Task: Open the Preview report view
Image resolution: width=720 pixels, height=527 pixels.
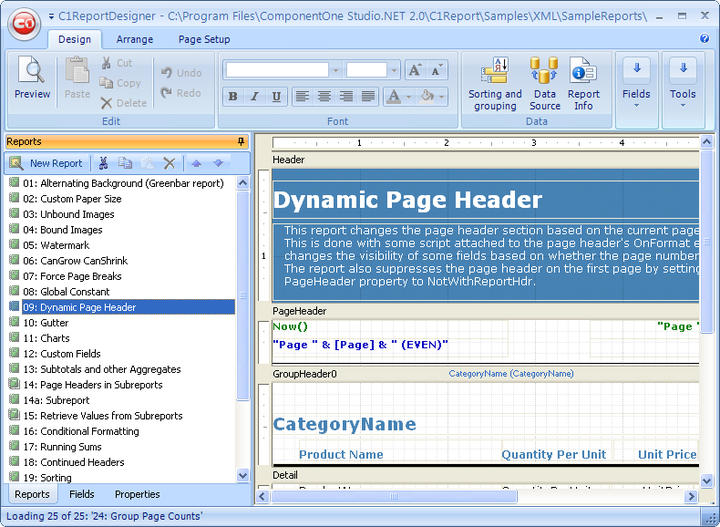Action: pos(32,79)
